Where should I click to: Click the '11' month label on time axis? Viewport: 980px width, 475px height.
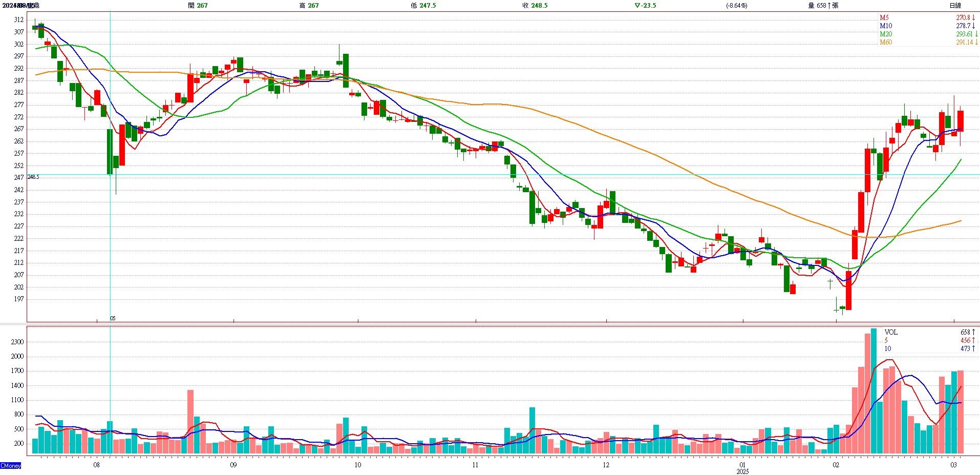(x=475, y=465)
